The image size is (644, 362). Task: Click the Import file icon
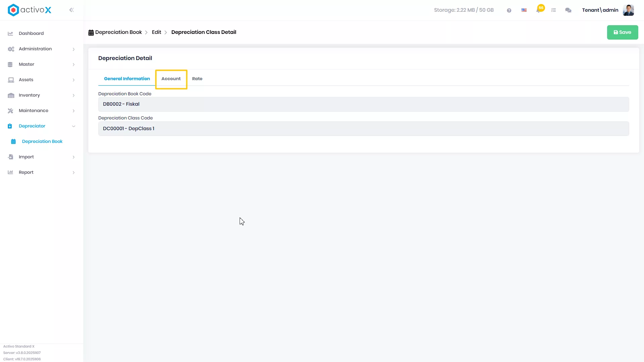coord(10,157)
